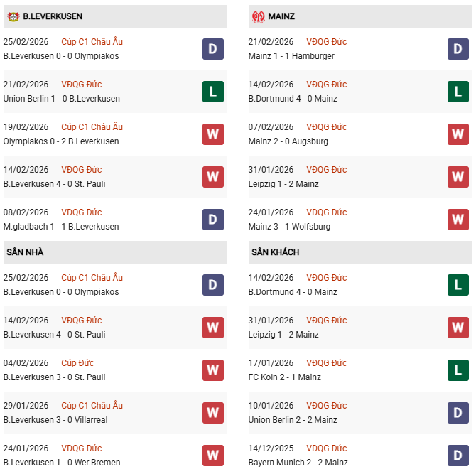The height and width of the screenshot is (474, 476).
Task: Click draw badge for Mainz 1-1 Hamburger
Action: pos(458,49)
